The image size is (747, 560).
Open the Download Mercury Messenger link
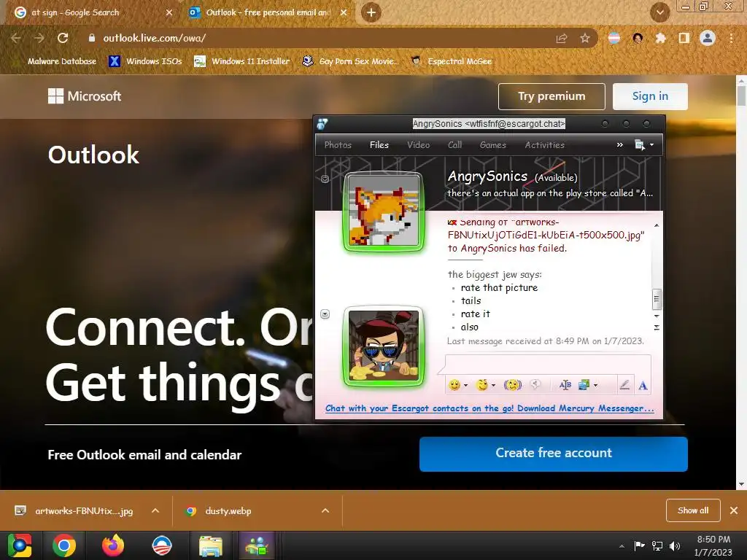point(489,408)
